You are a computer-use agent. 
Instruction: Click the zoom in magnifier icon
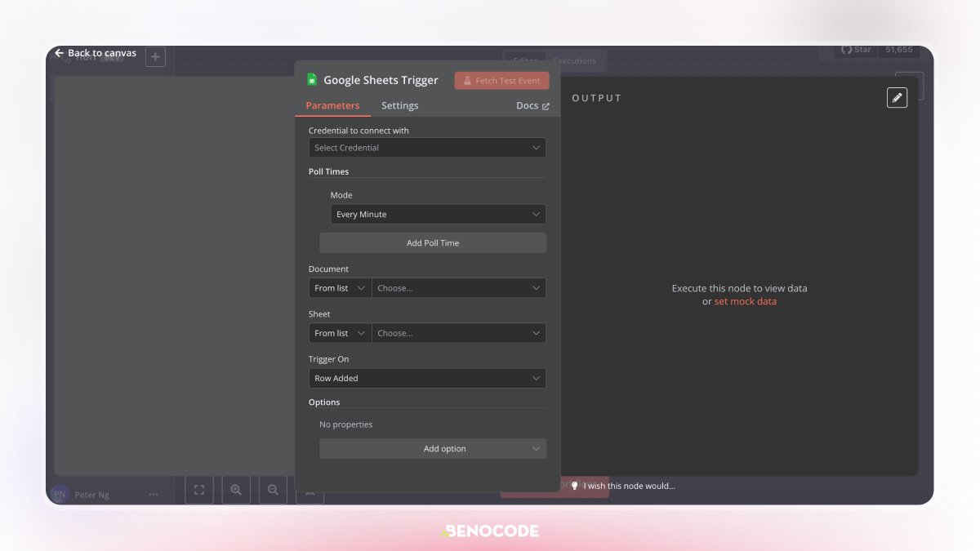click(x=236, y=490)
